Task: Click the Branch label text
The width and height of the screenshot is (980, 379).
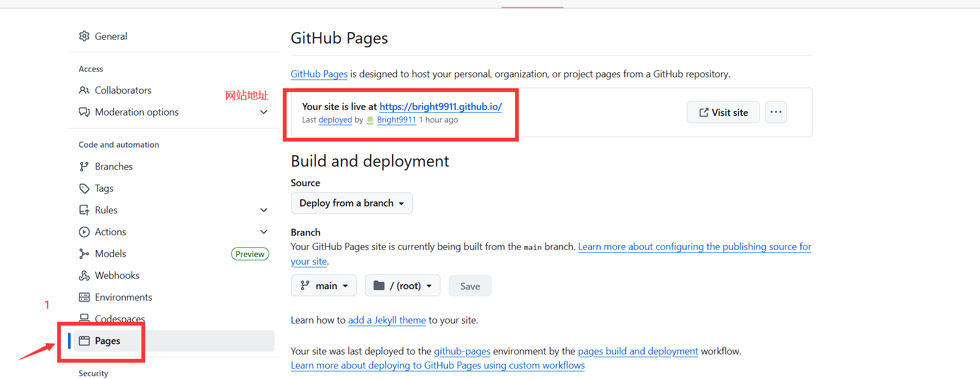Action: [x=306, y=233]
